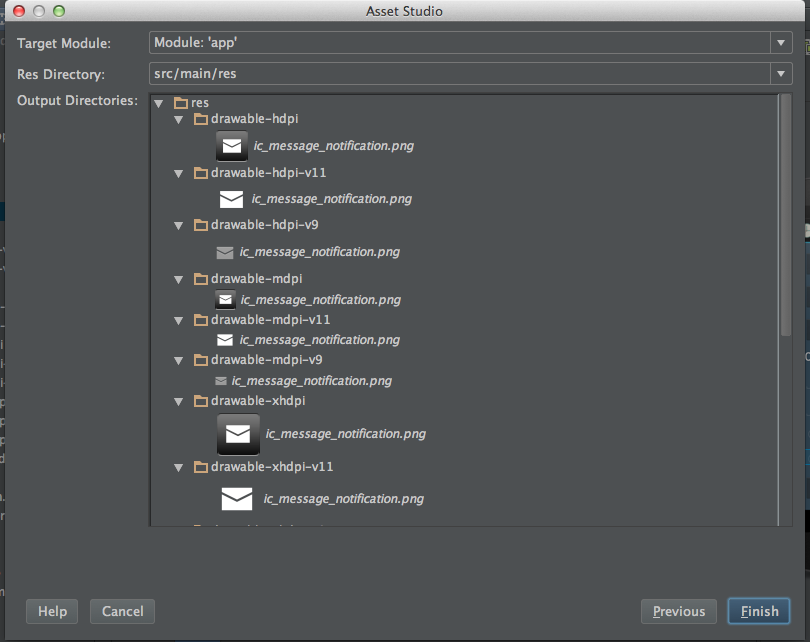
Task: Select ic_message_notification.png filename under drawable-hdpi-v11
Action: [332, 199]
